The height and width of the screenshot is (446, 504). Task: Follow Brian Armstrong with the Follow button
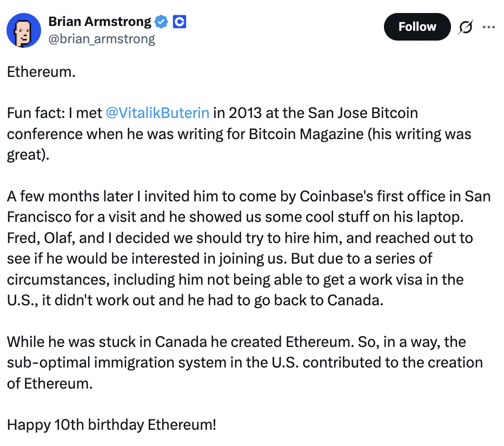tap(417, 27)
